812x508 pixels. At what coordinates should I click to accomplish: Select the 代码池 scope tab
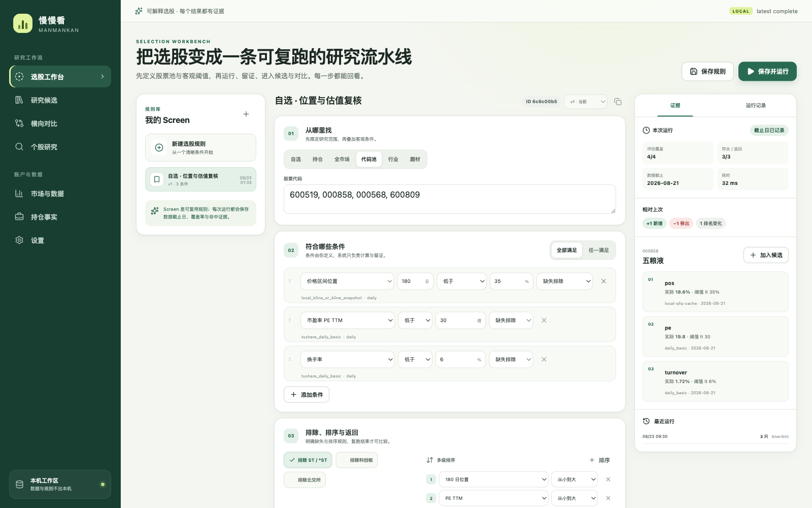click(369, 160)
